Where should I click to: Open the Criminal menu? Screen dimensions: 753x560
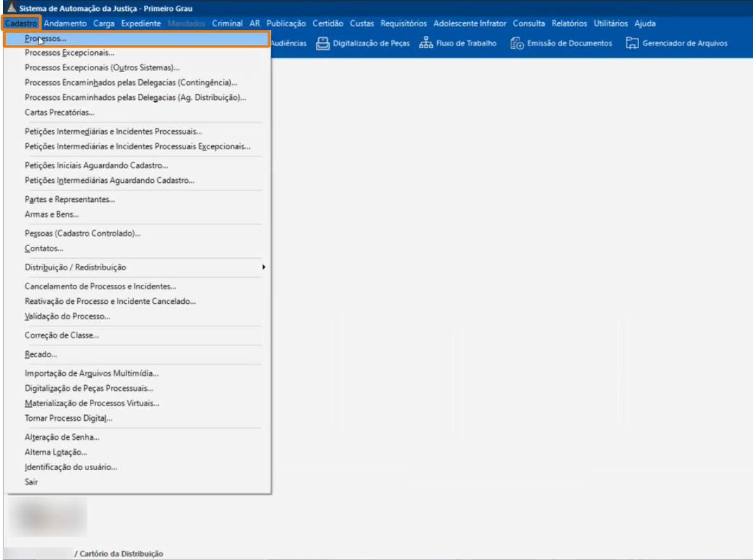pyautogui.click(x=227, y=23)
